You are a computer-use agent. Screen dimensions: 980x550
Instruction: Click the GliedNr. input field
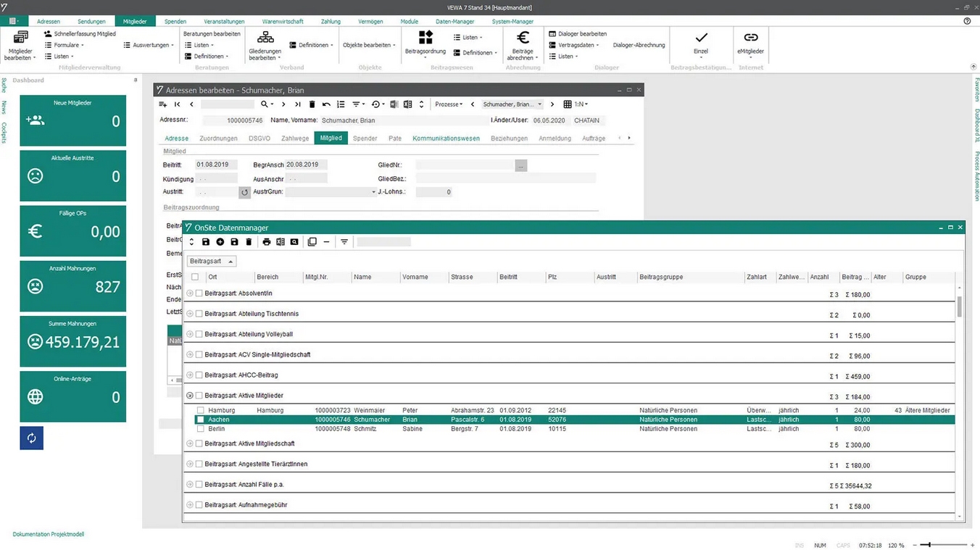465,165
